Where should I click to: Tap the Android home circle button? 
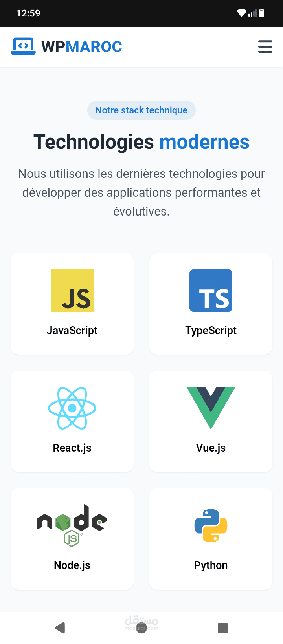pos(141,628)
